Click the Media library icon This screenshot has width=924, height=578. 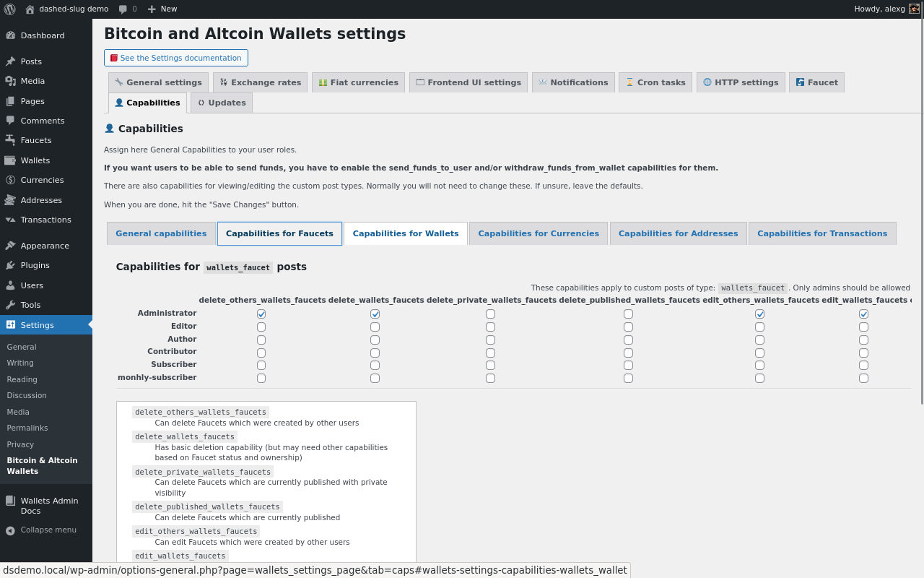(x=10, y=81)
